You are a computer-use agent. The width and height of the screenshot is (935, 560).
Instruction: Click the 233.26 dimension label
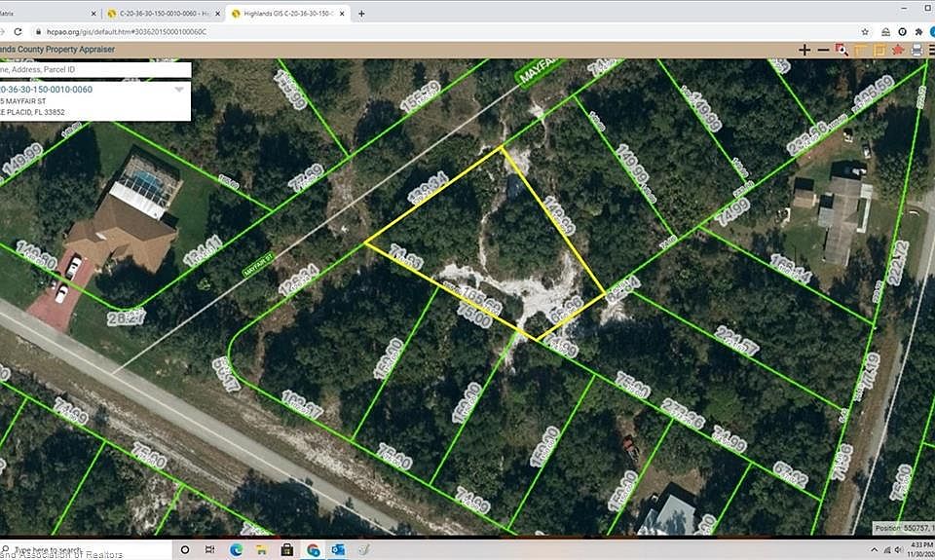tap(806, 138)
